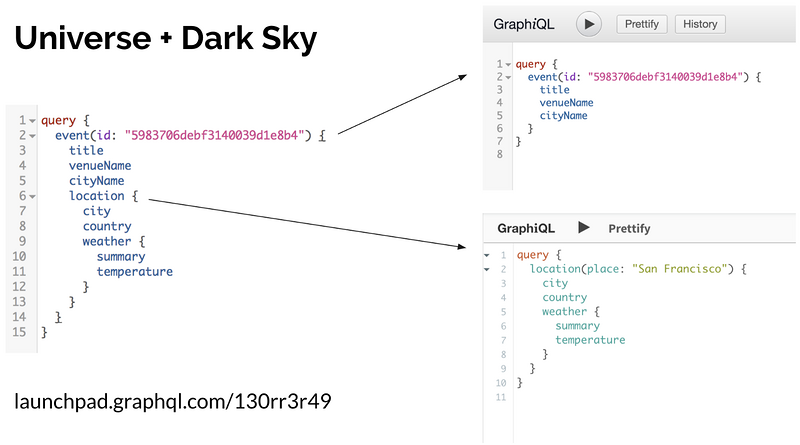The height and width of the screenshot is (445, 800).
Task: Click the GraphiQL title in the upper panel
Action: (523, 24)
